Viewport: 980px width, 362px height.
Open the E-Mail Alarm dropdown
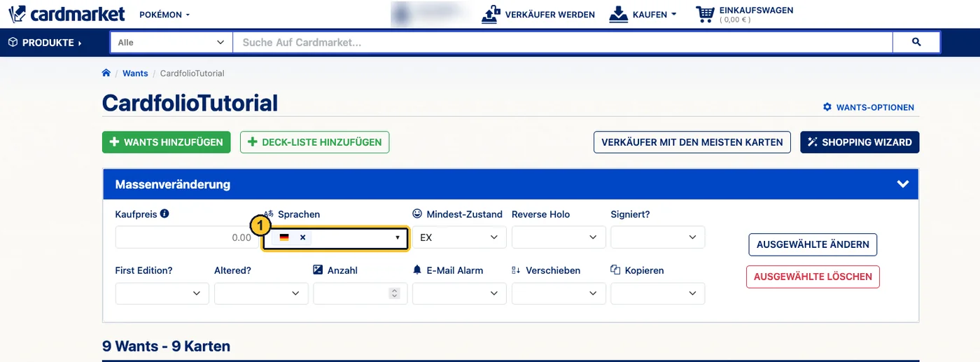pyautogui.click(x=459, y=293)
